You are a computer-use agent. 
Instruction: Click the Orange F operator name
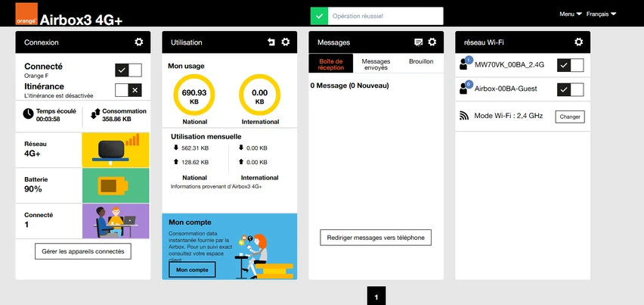point(36,76)
